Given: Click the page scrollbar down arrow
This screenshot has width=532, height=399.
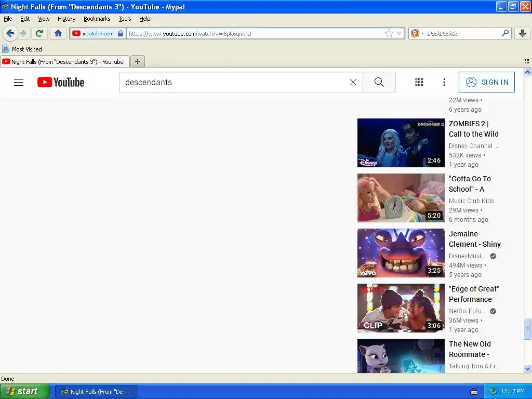Looking at the screenshot, I should tap(527, 368).
